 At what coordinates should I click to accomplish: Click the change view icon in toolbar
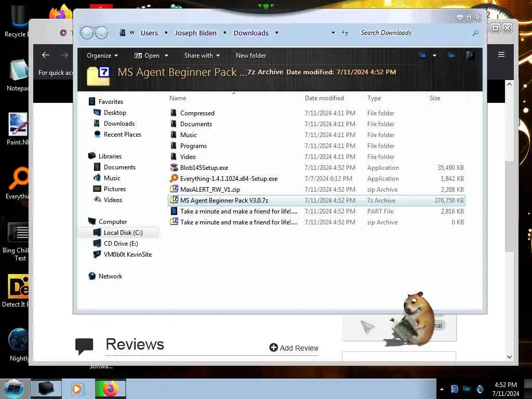[423, 55]
